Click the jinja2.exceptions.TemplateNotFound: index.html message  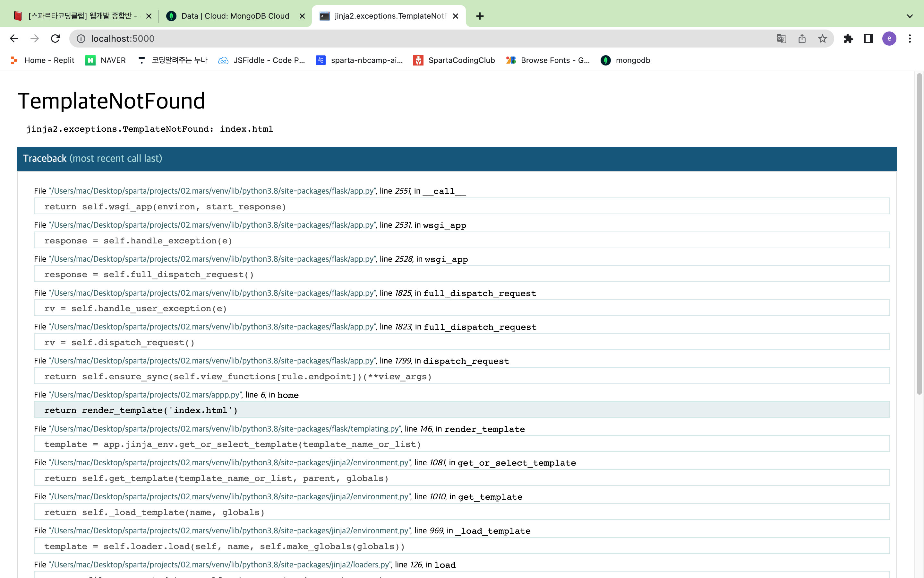click(149, 129)
